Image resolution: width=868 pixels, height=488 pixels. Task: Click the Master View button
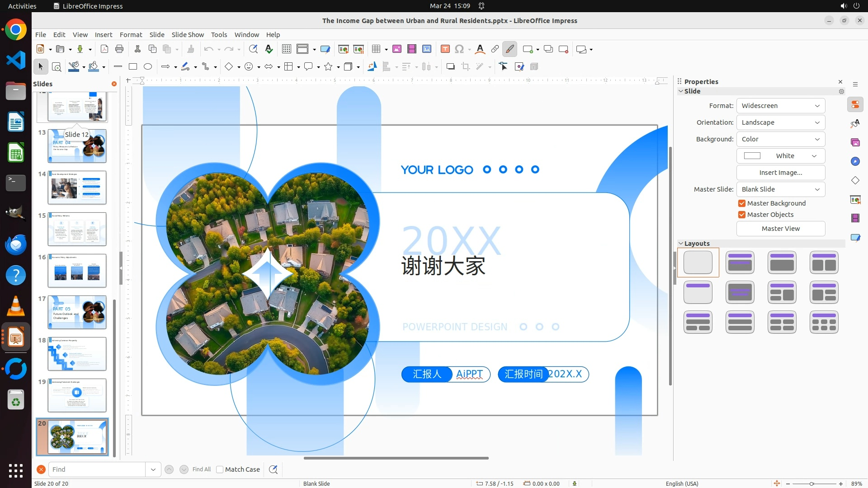[780, 229]
